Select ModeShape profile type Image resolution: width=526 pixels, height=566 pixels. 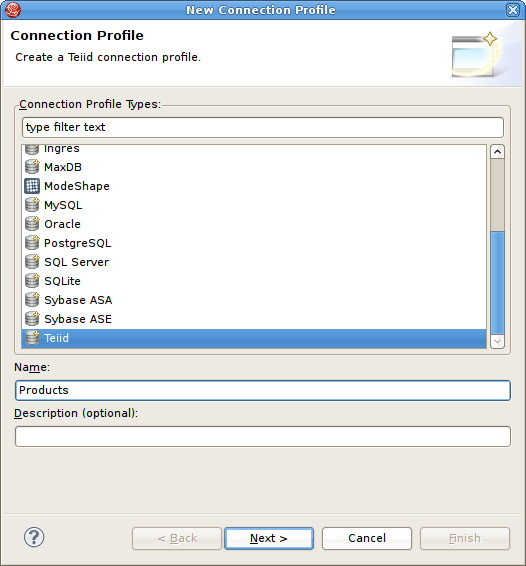click(x=254, y=186)
